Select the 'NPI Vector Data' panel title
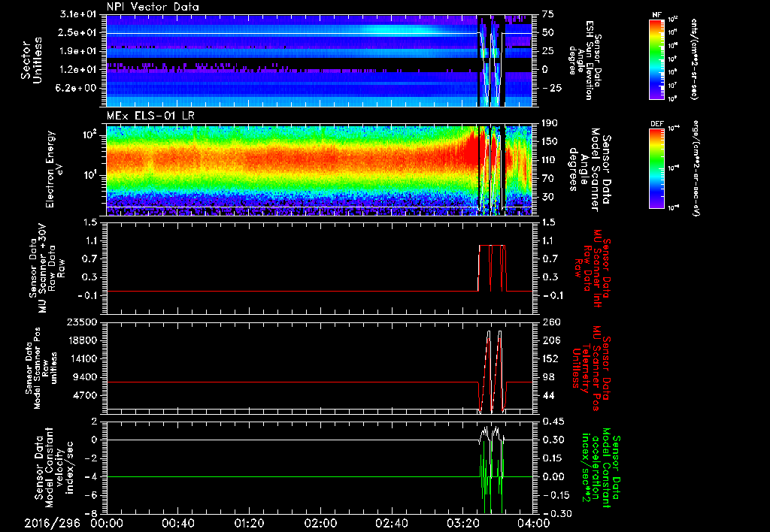 click(153, 7)
